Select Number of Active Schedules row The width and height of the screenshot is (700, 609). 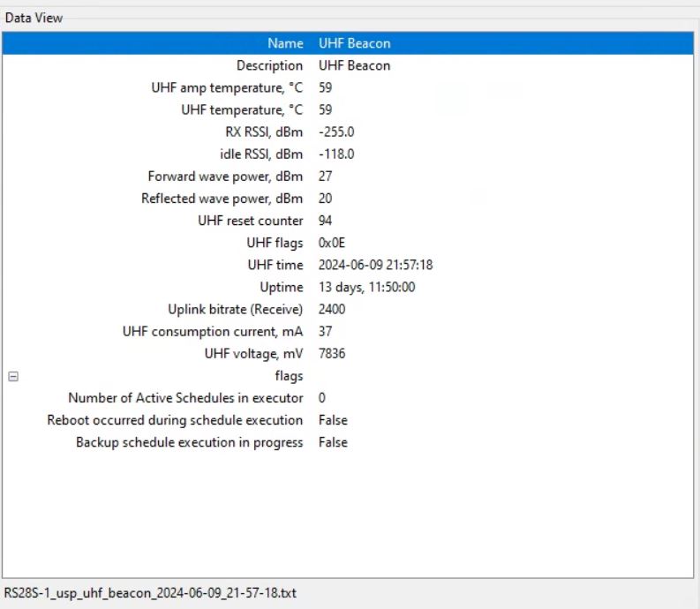click(x=185, y=398)
